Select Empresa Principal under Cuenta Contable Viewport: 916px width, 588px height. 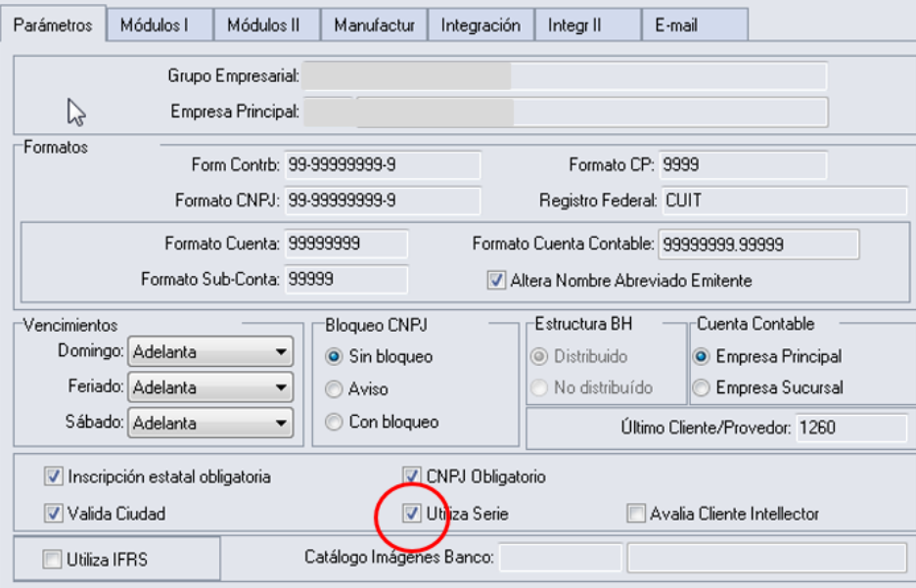click(701, 356)
